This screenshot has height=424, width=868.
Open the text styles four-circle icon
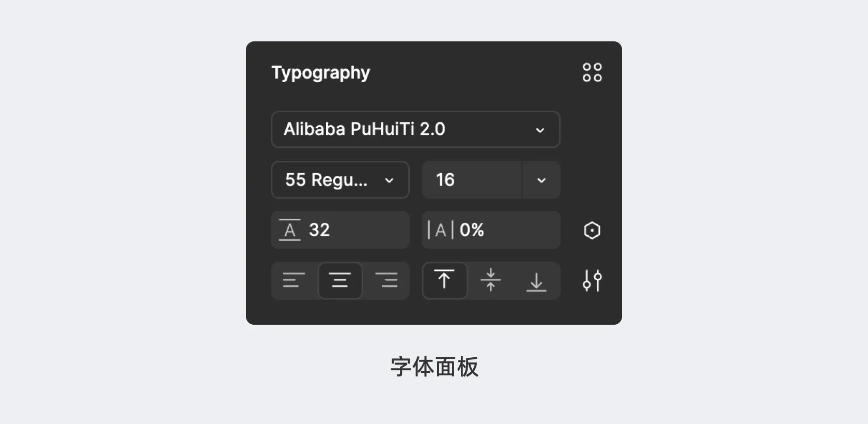pos(592,72)
